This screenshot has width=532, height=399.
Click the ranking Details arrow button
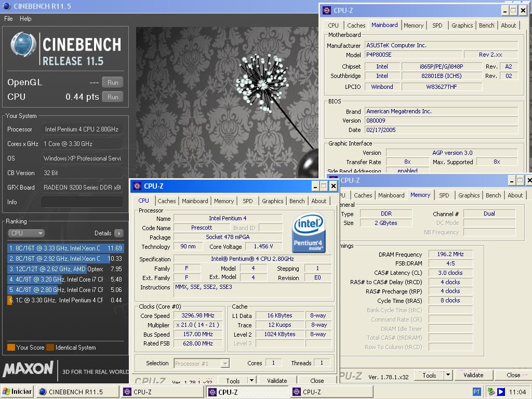pyautogui.click(x=119, y=233)
